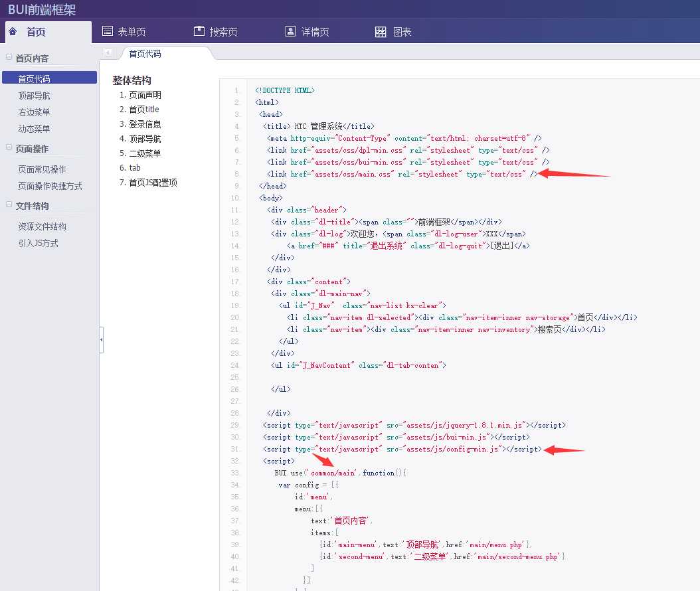Click the tab scroll-left arrow icon

click(108, 52)
